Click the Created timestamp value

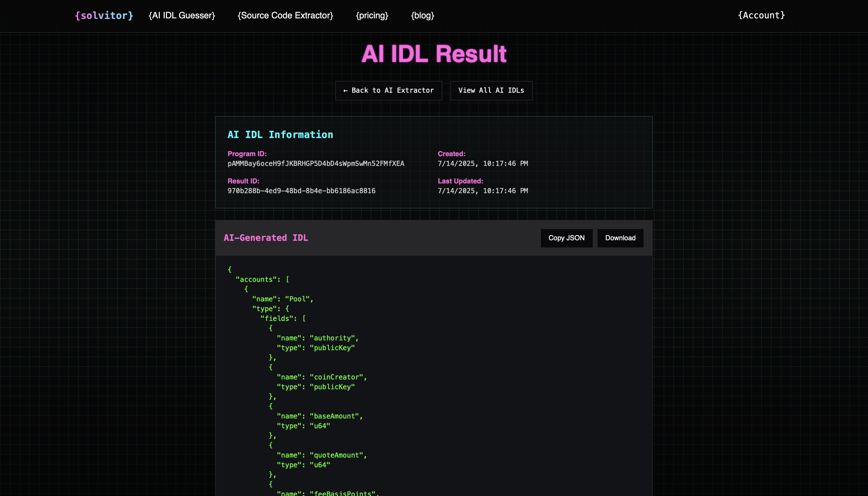483,164
